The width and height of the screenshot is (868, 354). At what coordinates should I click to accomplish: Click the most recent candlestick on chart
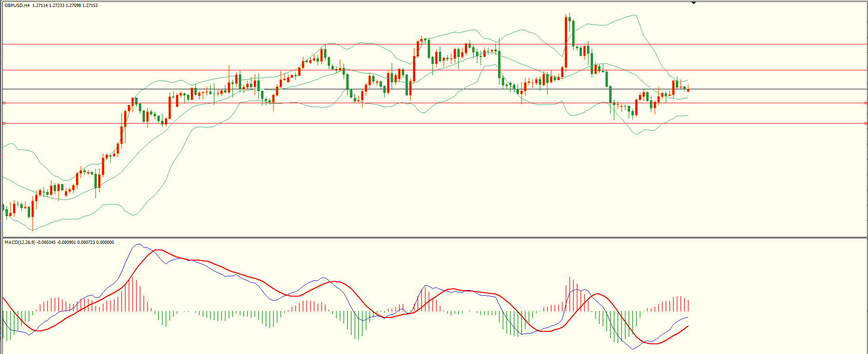(x=688, y=90)
